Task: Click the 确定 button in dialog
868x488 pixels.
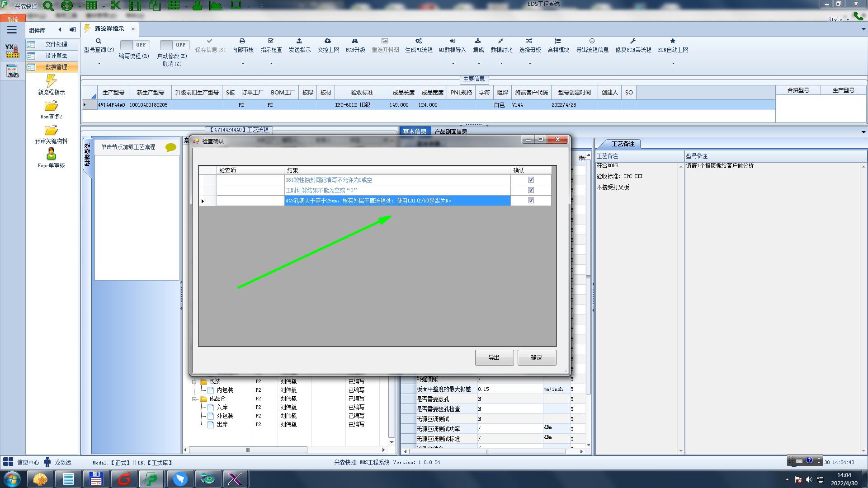Action: (x=537, y=357)
